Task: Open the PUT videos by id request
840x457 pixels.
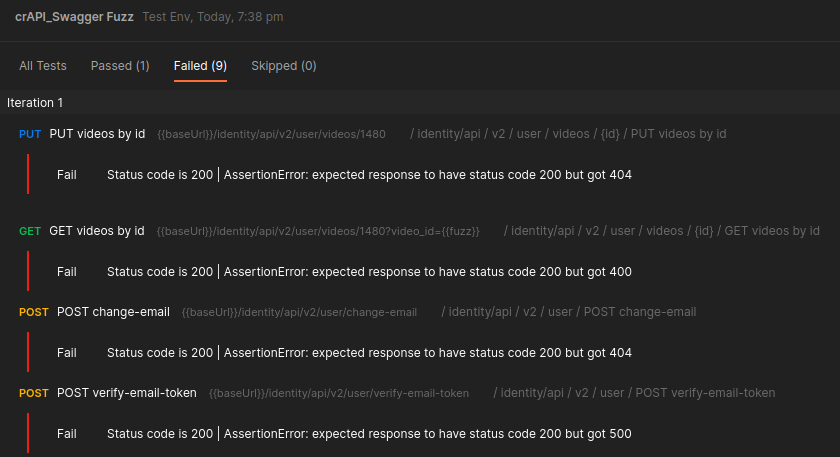Action: (97, 134)
